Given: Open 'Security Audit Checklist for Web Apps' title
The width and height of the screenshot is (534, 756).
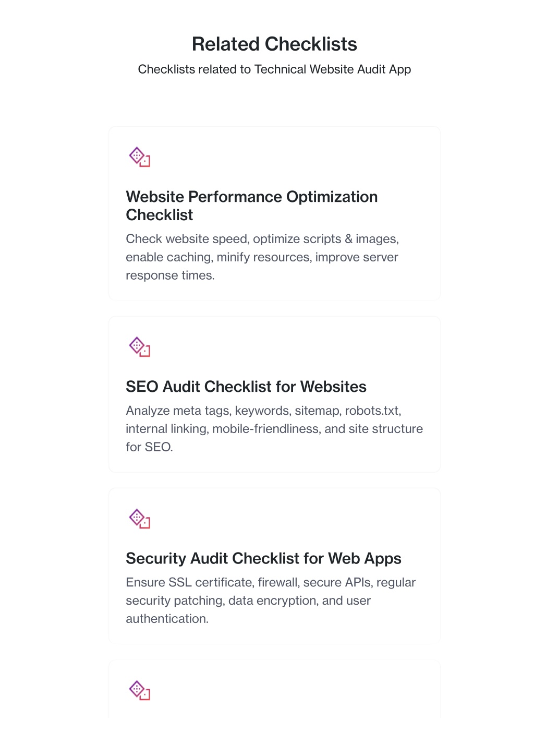Looking at the screenshot, I should (263, 558).
